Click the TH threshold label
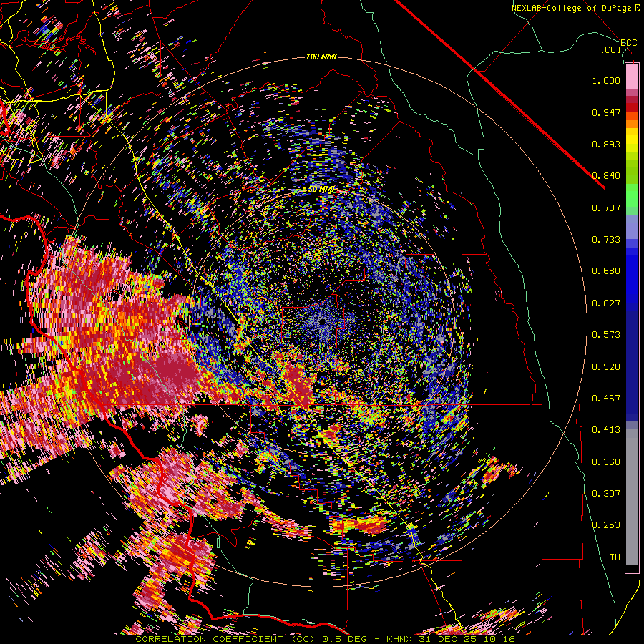This screenshot has height=644, width=644. pos(615,557)
